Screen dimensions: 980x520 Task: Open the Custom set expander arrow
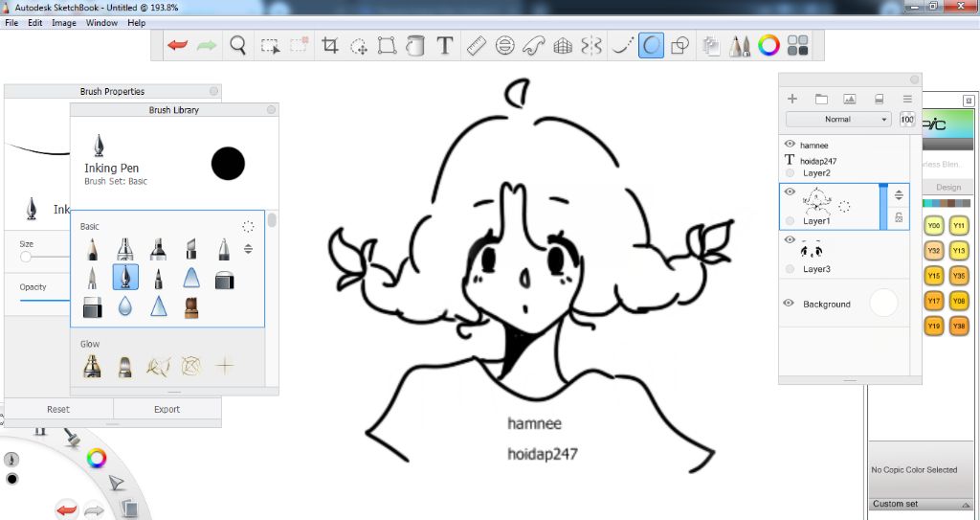click(965, 504)
